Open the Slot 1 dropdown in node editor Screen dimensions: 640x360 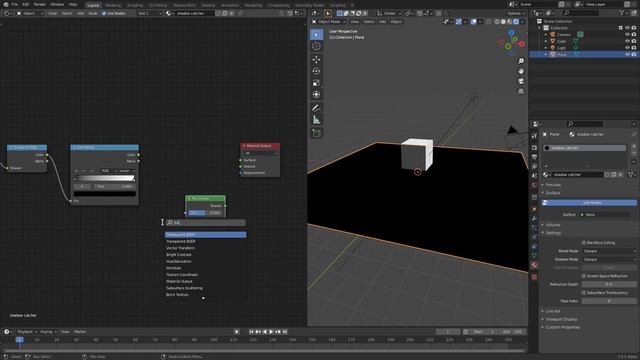click(149, 13)
